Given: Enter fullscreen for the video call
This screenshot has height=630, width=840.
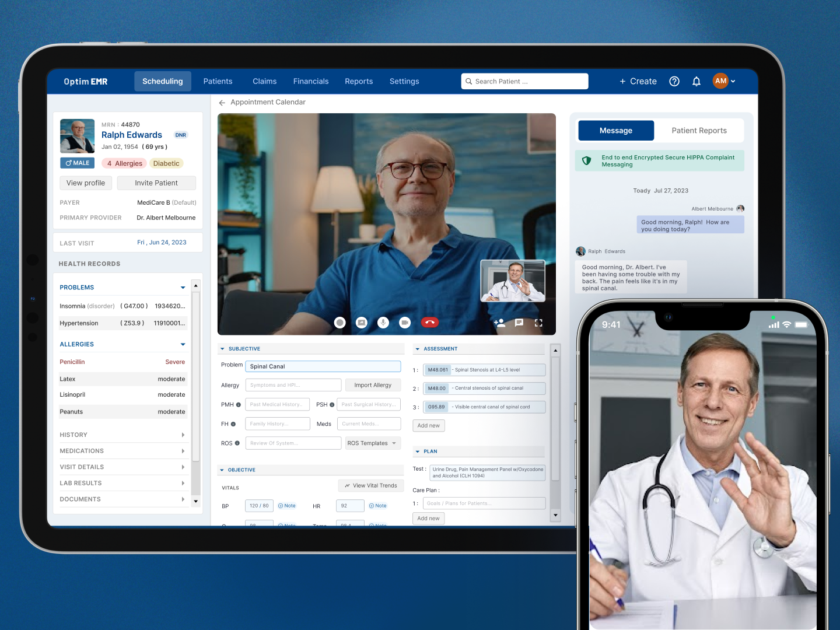Looking at the screenshot, I should (538, 322).
